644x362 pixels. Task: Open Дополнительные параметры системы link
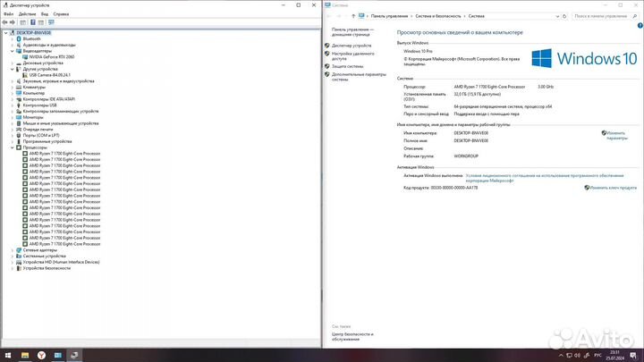tap(359, 77)
